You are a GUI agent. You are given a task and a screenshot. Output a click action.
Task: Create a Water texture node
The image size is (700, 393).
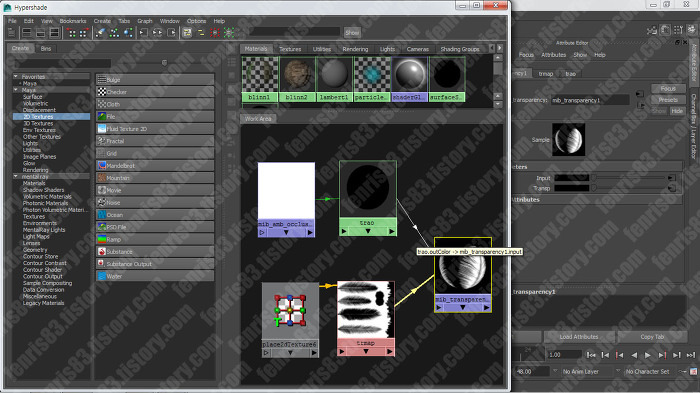pyautogui.click(x=155, y=276)
